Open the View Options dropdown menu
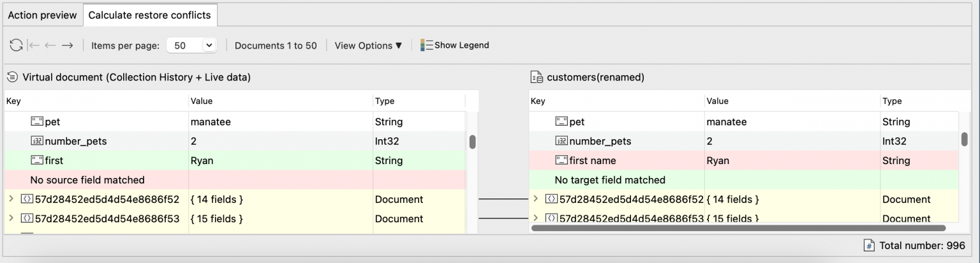The height and width of the screenshot is (263, 980). pos(368,45)
